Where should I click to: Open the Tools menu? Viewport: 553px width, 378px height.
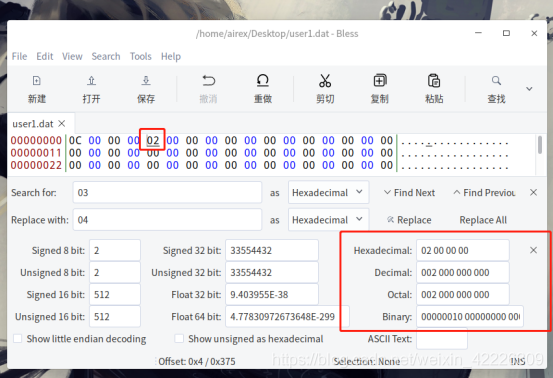[140, 56]
